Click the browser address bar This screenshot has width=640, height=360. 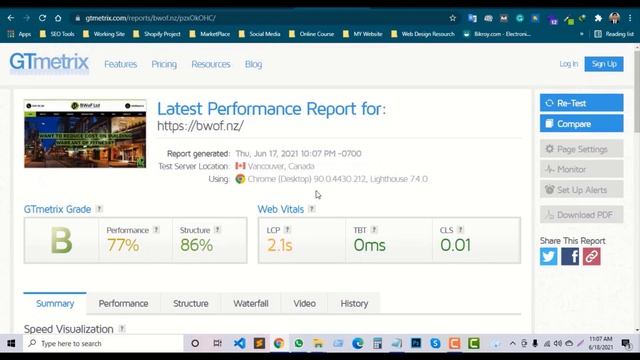261,18
